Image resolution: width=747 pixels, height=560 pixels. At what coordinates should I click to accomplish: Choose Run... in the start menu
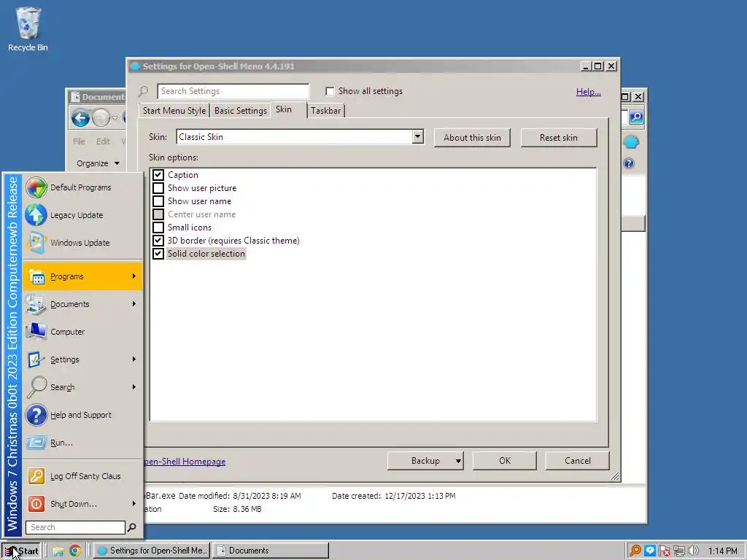pyautogui.click(x=82, y=443)
